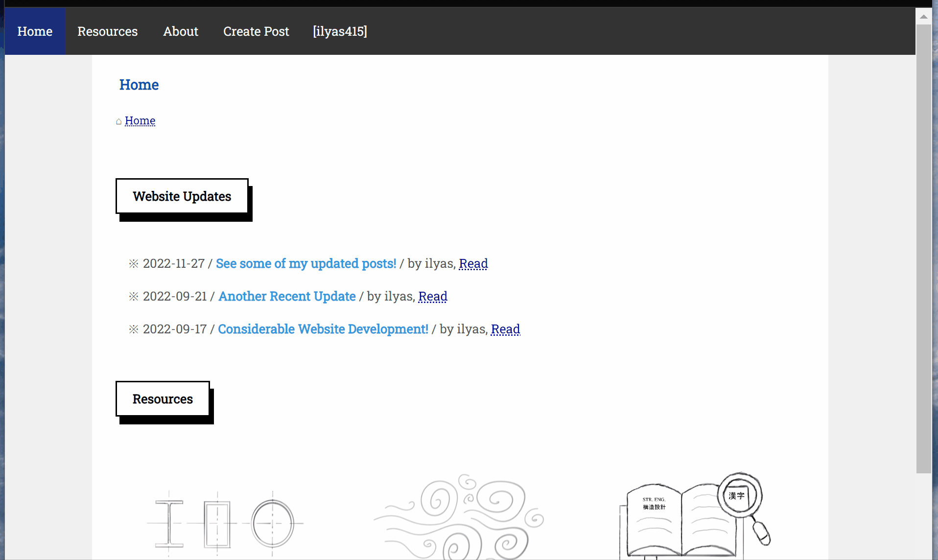Click the date text 2022-09-21
The image size is (938, 560).
(x=175, y=296)
